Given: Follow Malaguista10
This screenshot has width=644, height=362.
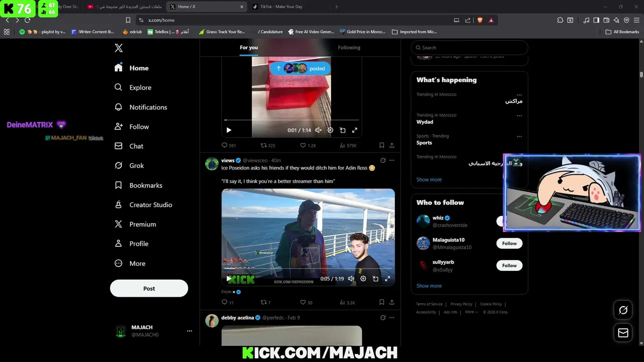Looking at the screenshot, I should pos(509,243).
